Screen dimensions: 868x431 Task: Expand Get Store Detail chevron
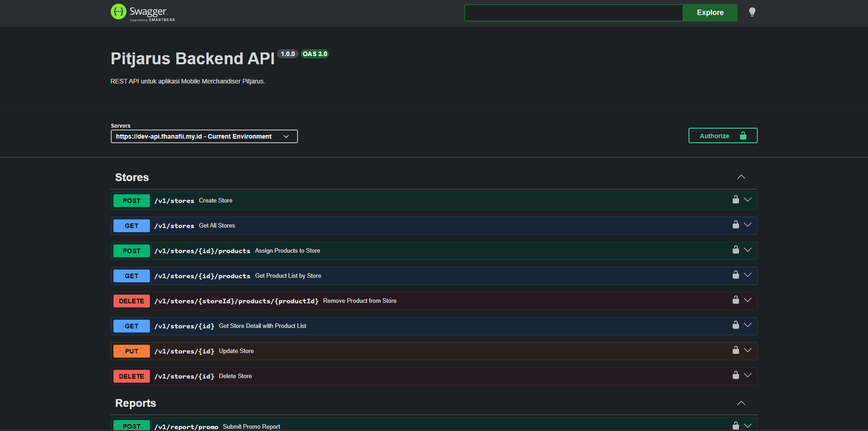click(x=748, y=325)
